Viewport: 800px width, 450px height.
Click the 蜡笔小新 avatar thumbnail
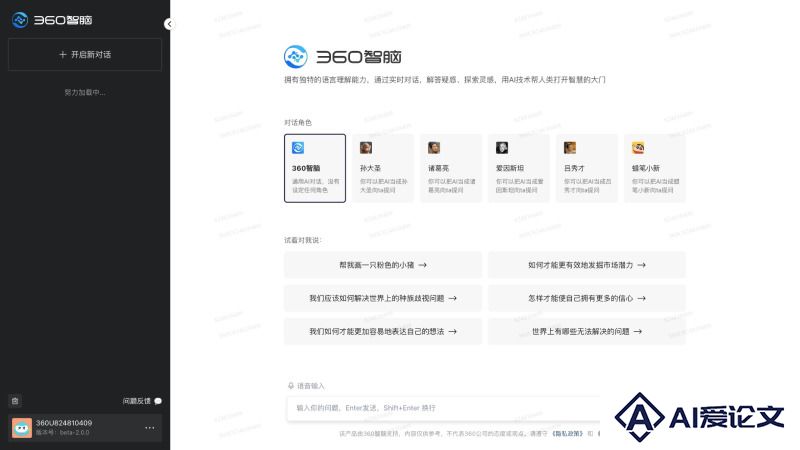click(x=638, y=148)
